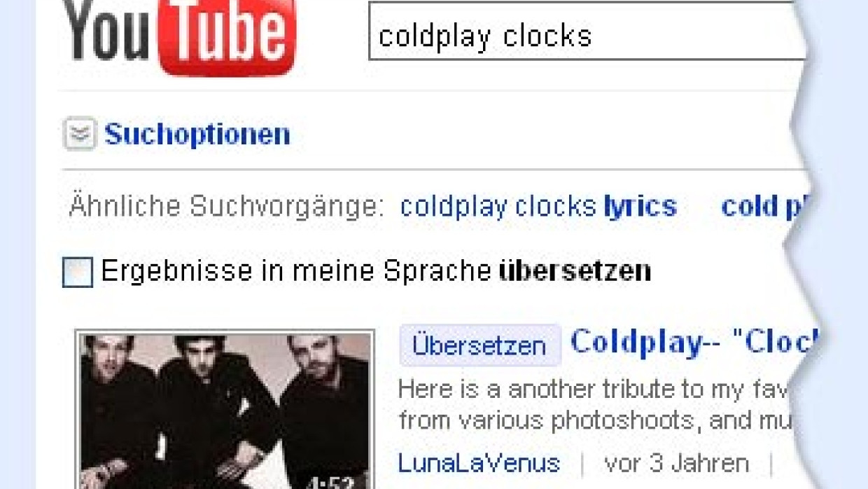Expand Suchoptionen via the double-chevron icon

pyautogui.click(x=80, y=134)
